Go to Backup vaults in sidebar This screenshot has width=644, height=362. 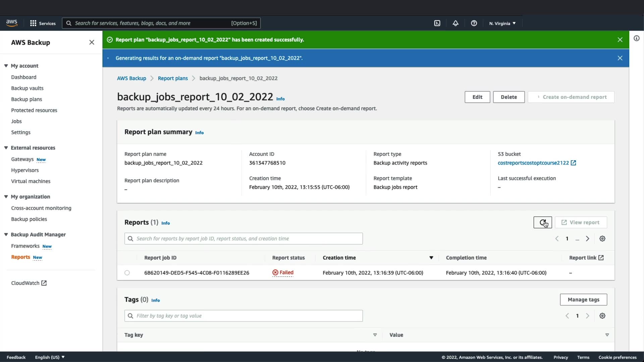point(27,88)
